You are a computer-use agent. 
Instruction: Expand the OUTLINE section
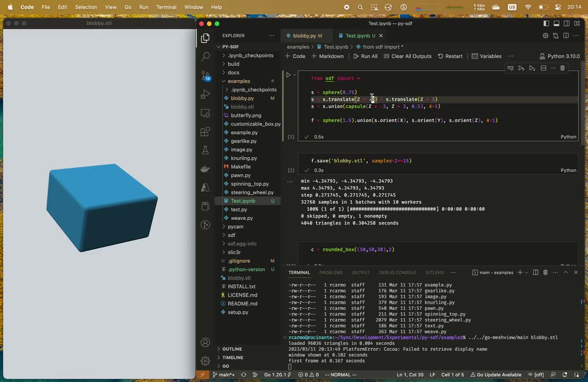point(232,349)
